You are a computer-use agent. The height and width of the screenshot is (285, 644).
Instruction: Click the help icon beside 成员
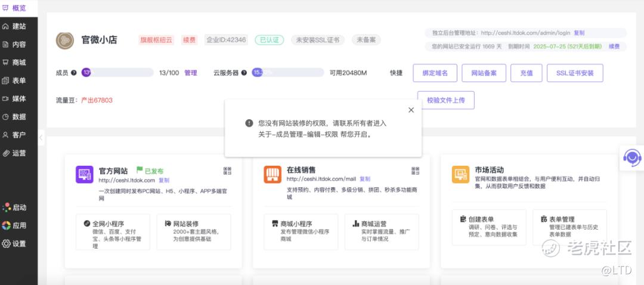74,73
